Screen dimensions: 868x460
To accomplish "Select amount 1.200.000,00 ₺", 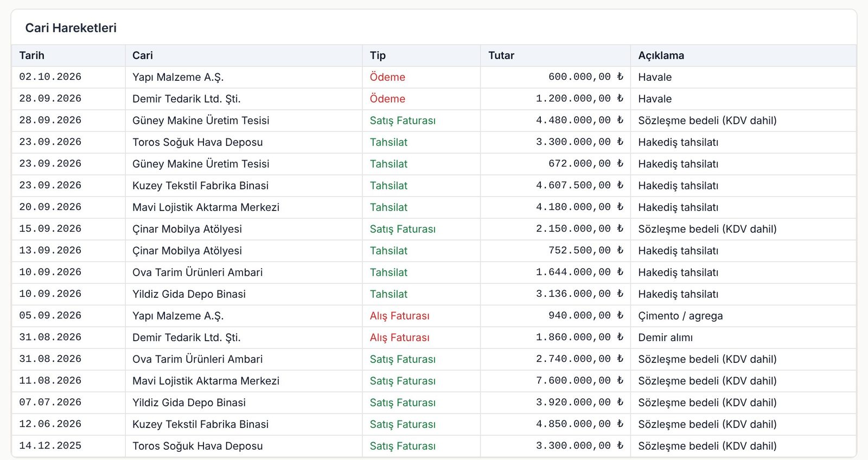I will coord(580,99).
